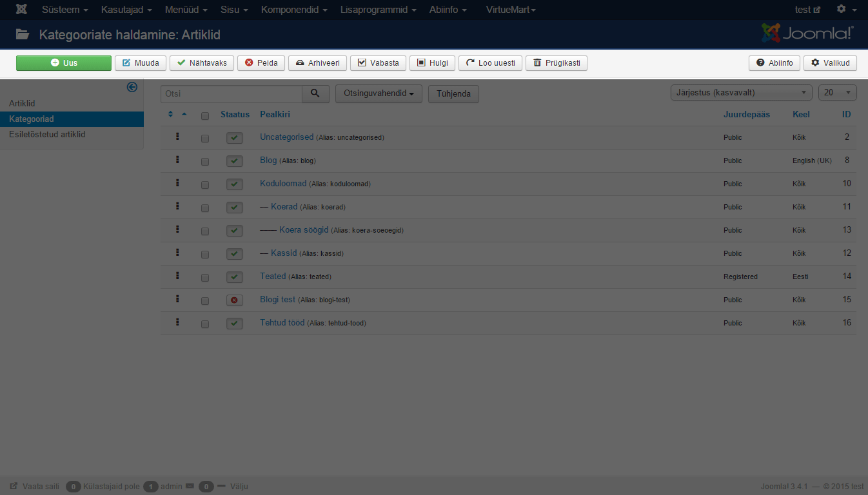
Task: Unpublish Blog via its green status icon
Action: (235, 161)
